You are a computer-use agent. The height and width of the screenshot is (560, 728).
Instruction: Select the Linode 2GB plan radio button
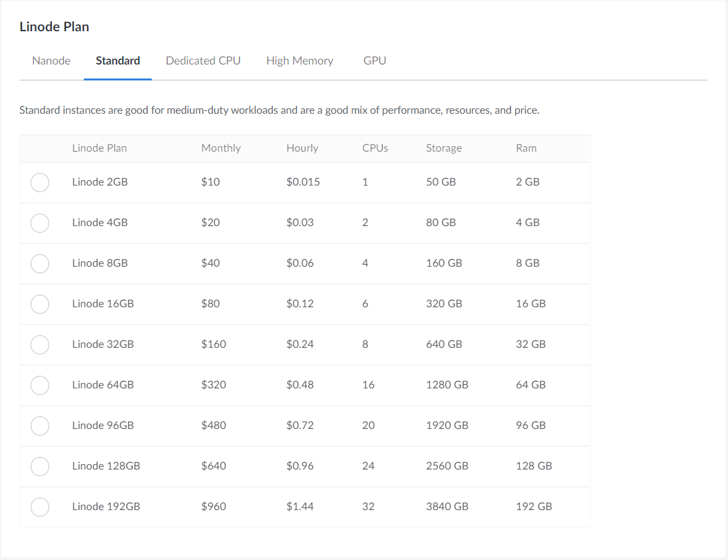40,182
